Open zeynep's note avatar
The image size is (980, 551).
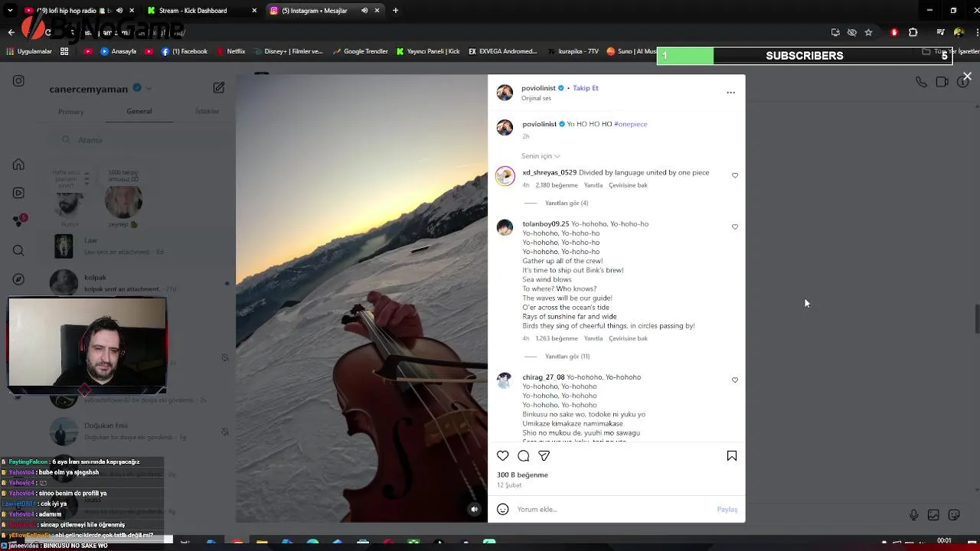tap(123, 201)
